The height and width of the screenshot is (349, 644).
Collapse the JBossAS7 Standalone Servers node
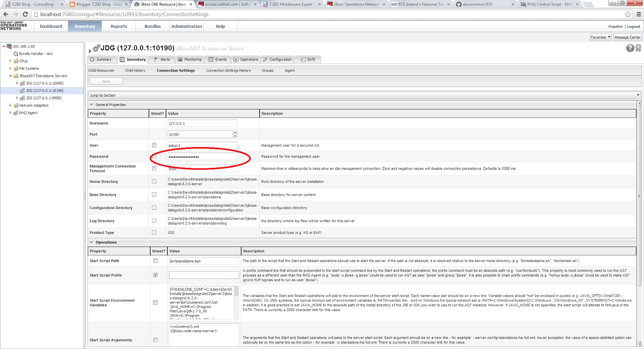[x=10, y=76]
